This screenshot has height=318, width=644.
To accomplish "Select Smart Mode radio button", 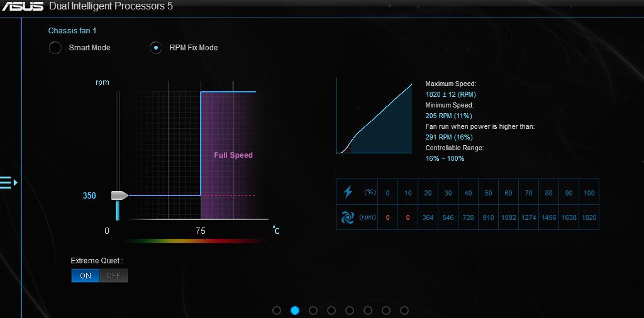I will click(55, 48).
